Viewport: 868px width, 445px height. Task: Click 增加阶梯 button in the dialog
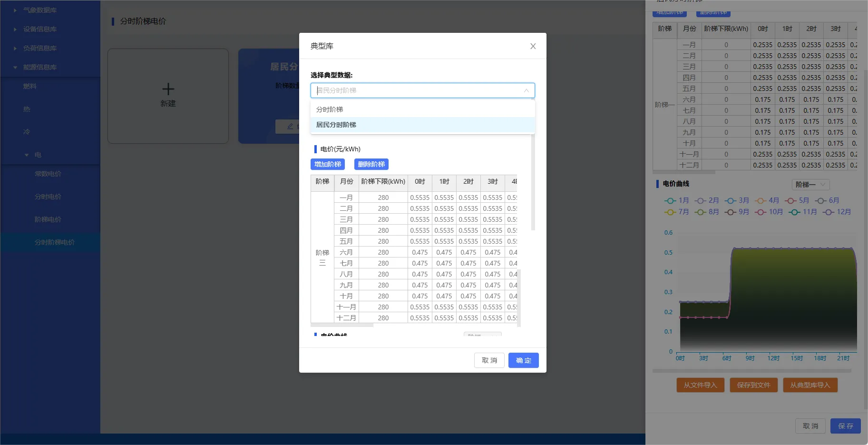click(328, 164)
